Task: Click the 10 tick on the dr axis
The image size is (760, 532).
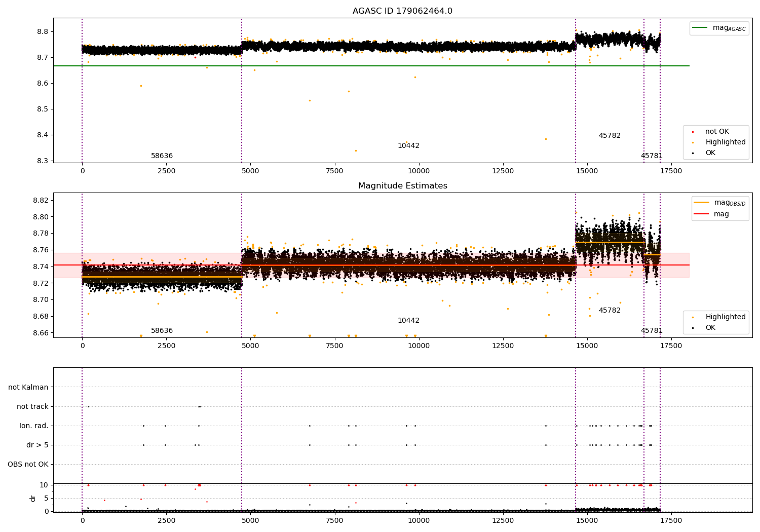Action: coord(44,485)
